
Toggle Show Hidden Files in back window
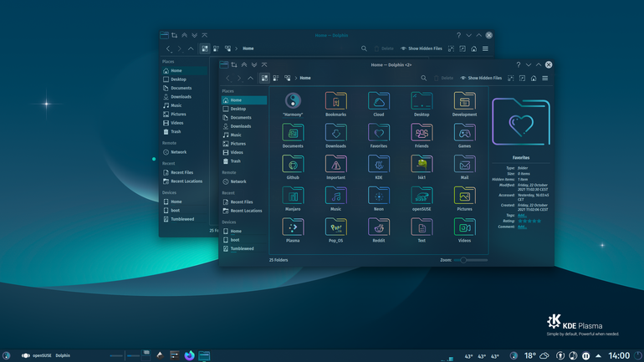point(422,48)
